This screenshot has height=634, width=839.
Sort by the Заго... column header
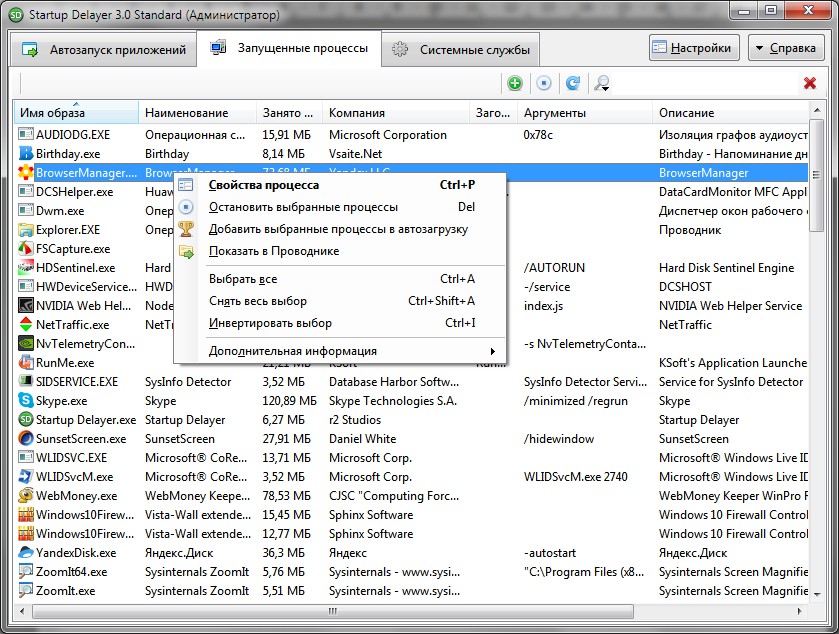493,113
